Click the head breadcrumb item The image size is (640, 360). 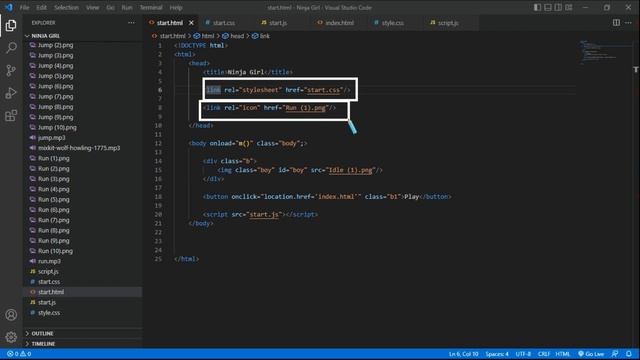(233, 36)
